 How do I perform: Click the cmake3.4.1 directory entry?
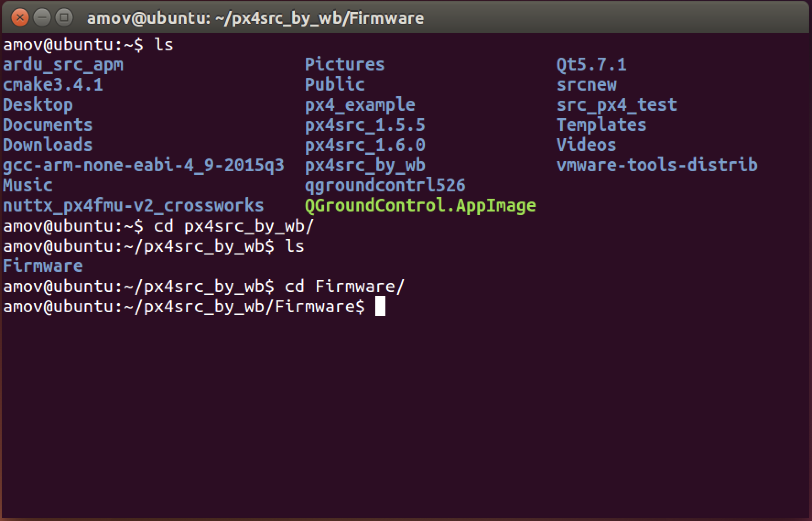click(x=53, y=85)
